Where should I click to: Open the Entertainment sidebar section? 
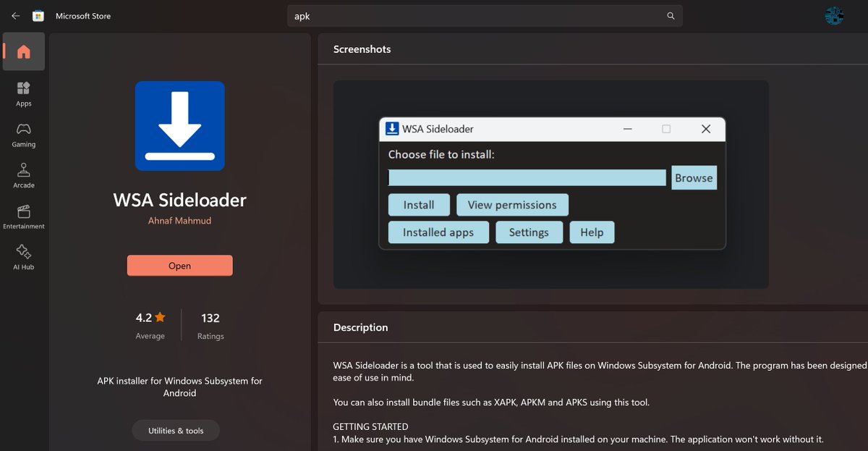(24, 216)
